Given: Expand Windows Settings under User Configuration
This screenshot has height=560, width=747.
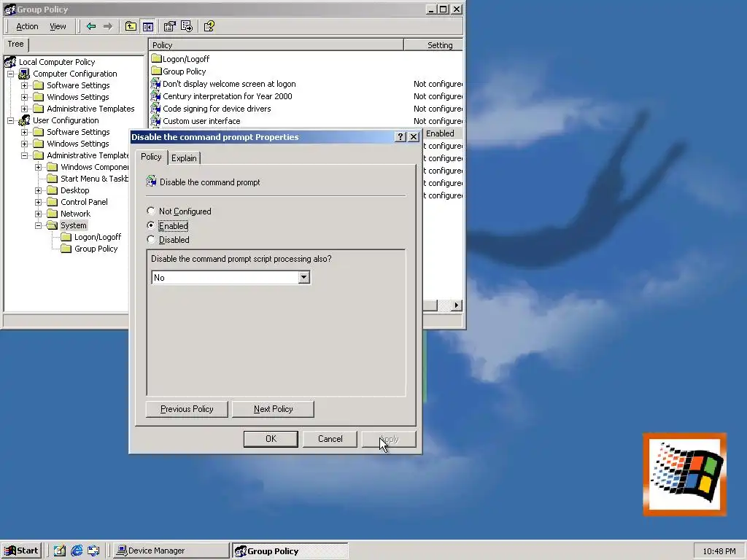Looking at the screenshot, I should coord(24,144).
